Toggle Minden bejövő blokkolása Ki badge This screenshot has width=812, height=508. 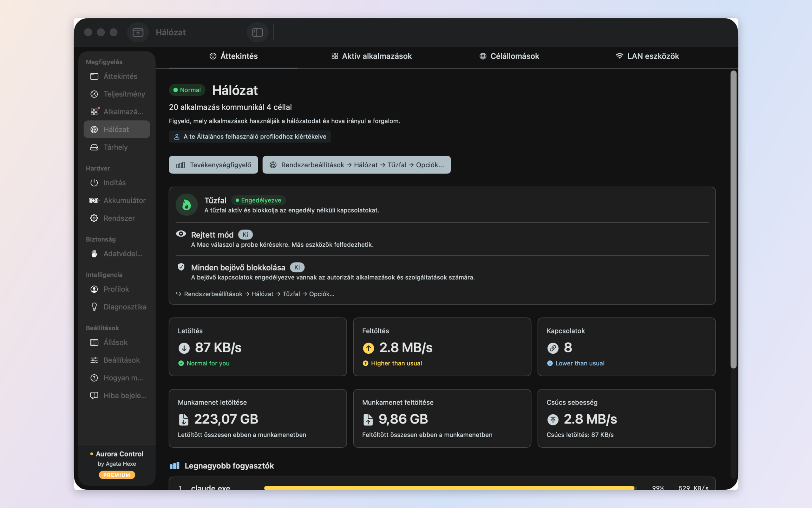(x=297, y=267)
